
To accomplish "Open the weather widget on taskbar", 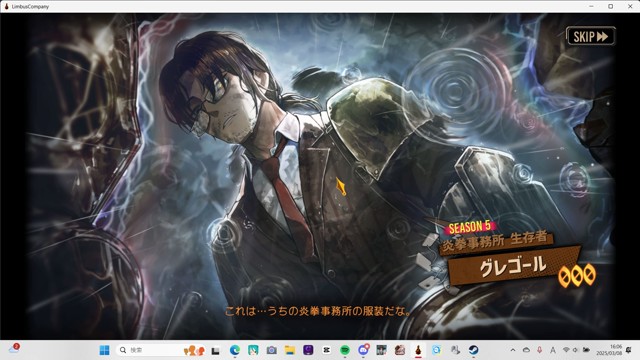I will (14, 349).
